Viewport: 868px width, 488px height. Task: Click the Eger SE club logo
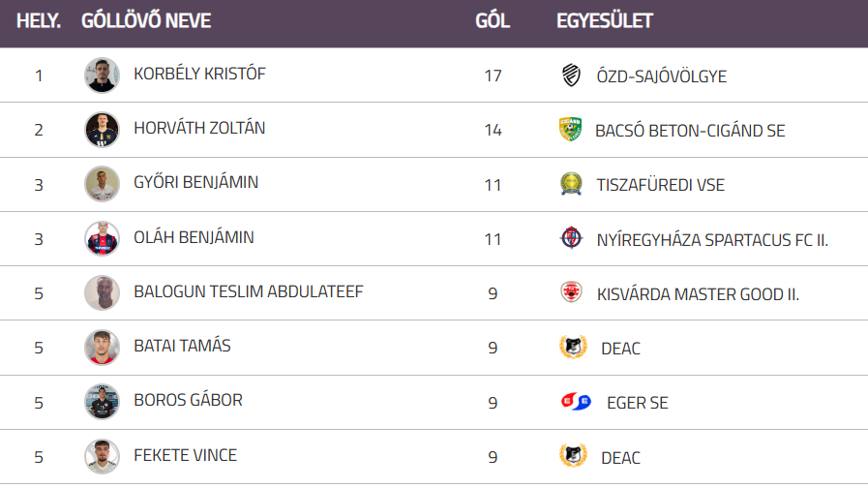tap(576, 402)
